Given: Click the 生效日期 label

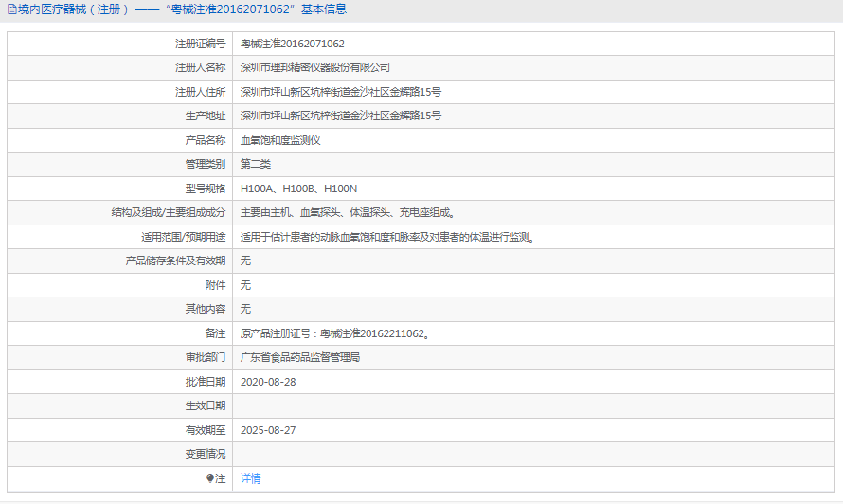Looking at the screenshot, I should [x=206, y=405].
